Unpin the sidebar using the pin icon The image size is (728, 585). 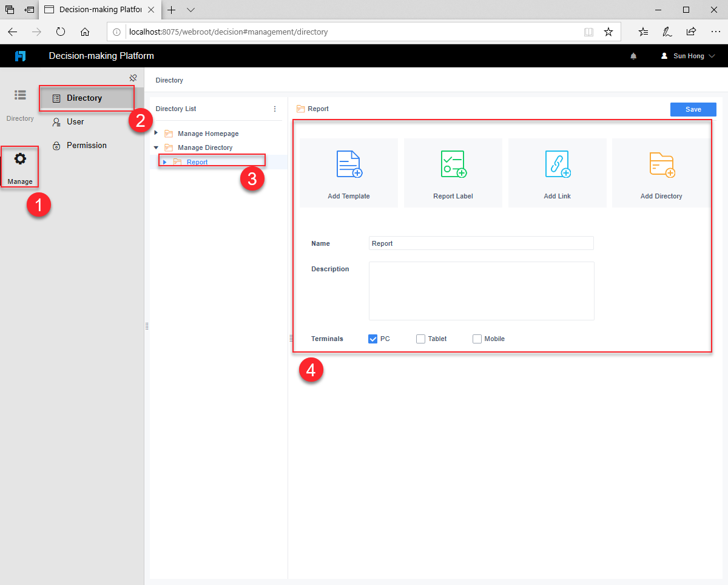[x=133, y=78]
